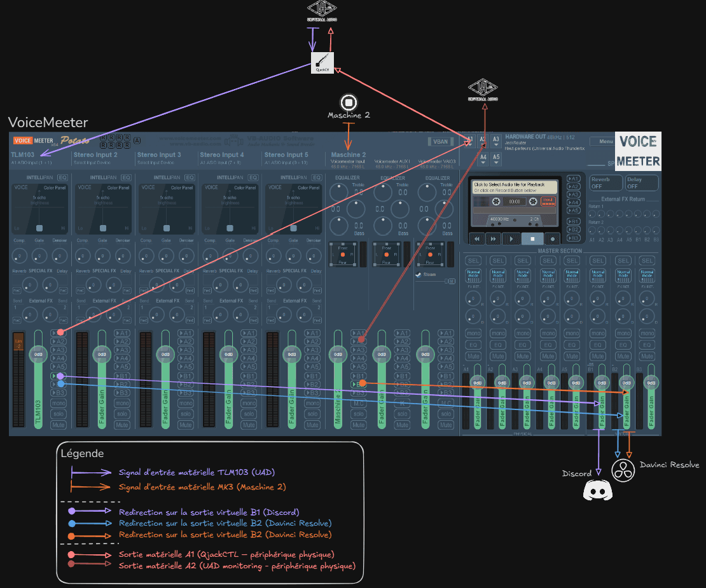Set master bus A3 to mono
The height and width of the screenshot is (588, 706).
[x=523, y=333]
